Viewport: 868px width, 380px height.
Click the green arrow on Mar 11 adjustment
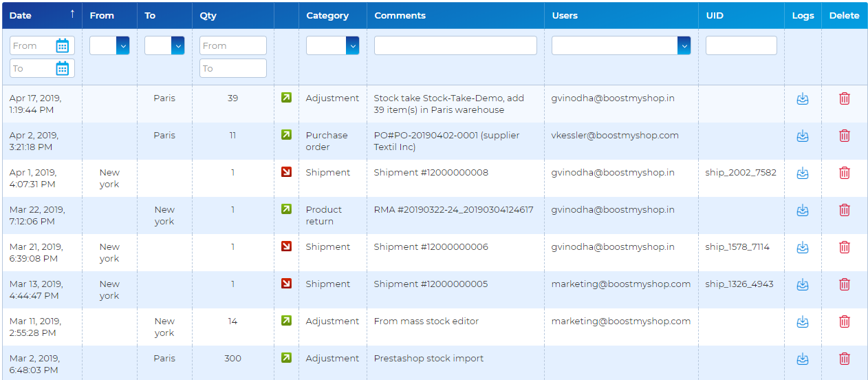pos(287,320)
